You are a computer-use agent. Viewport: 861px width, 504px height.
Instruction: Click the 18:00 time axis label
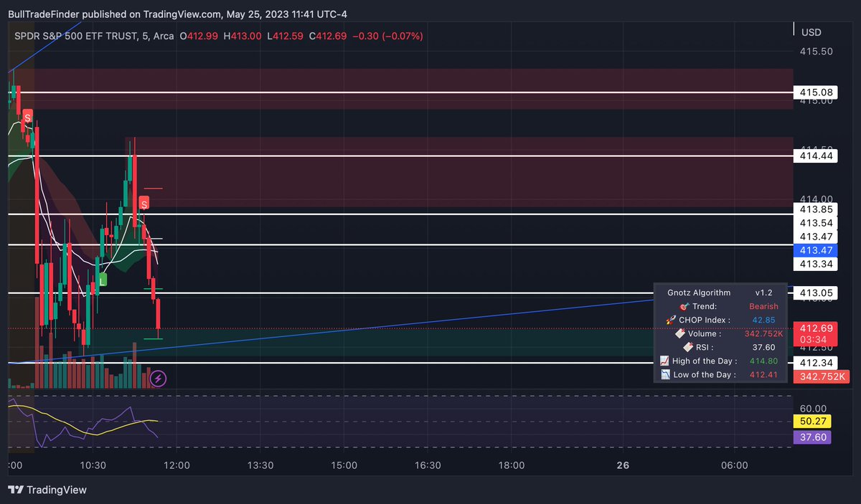[x=511, y=465]
